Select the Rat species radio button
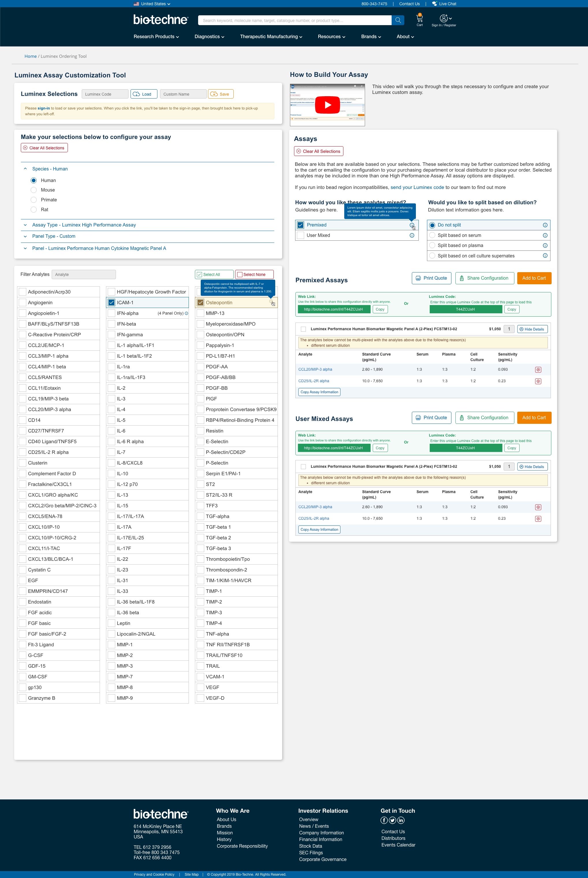 tap(34, 210)
